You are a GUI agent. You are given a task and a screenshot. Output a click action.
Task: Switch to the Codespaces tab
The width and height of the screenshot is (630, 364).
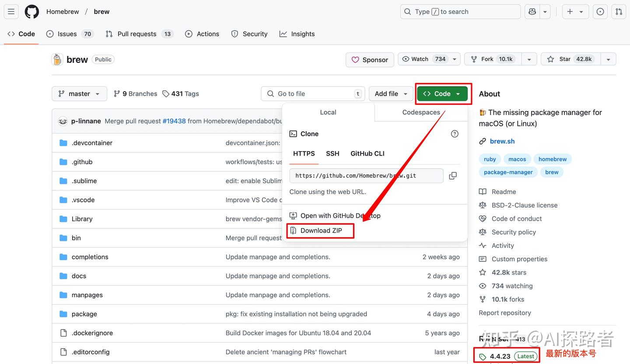[421, 112]
